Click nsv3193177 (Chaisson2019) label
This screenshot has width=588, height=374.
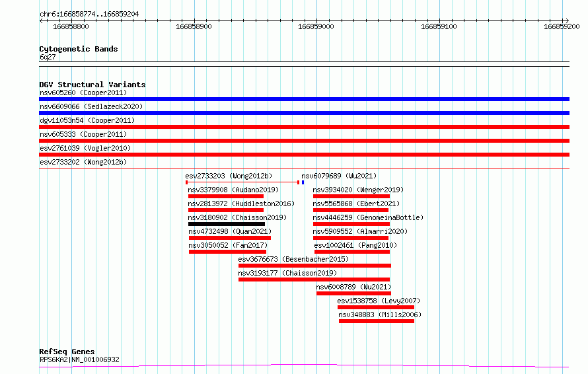click(x=287, y=273)
